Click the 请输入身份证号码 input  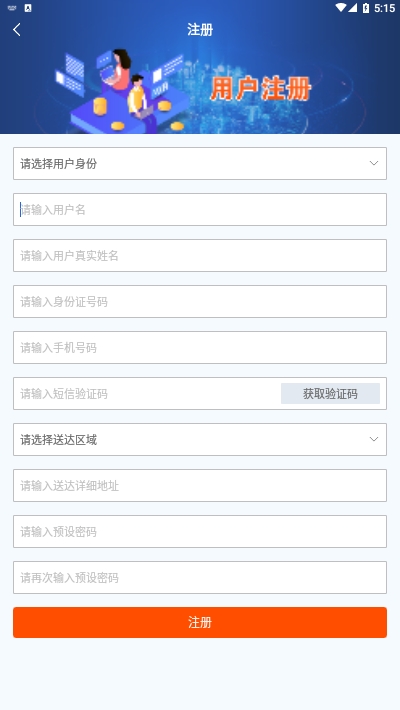tap(200, 302)
